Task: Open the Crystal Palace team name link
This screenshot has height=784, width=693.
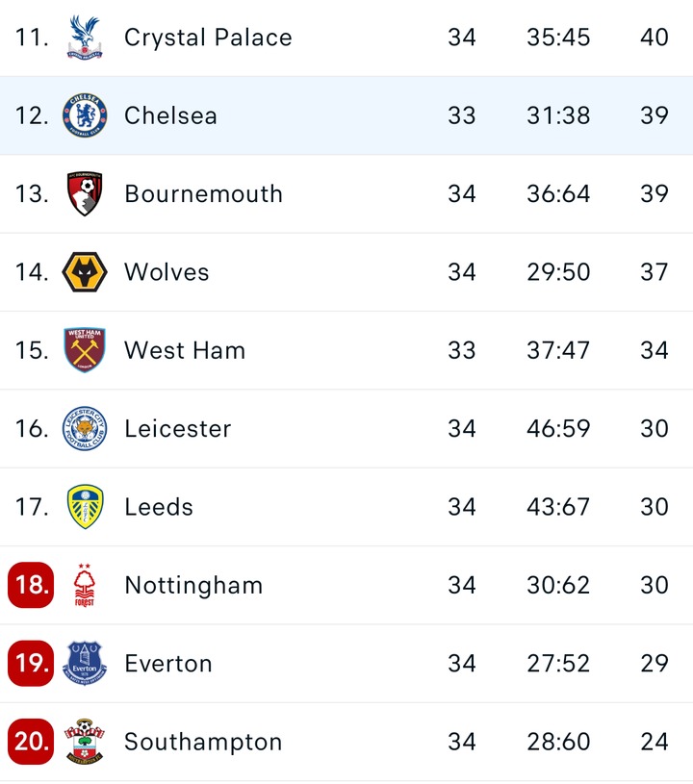Action: tap(208, 38)
